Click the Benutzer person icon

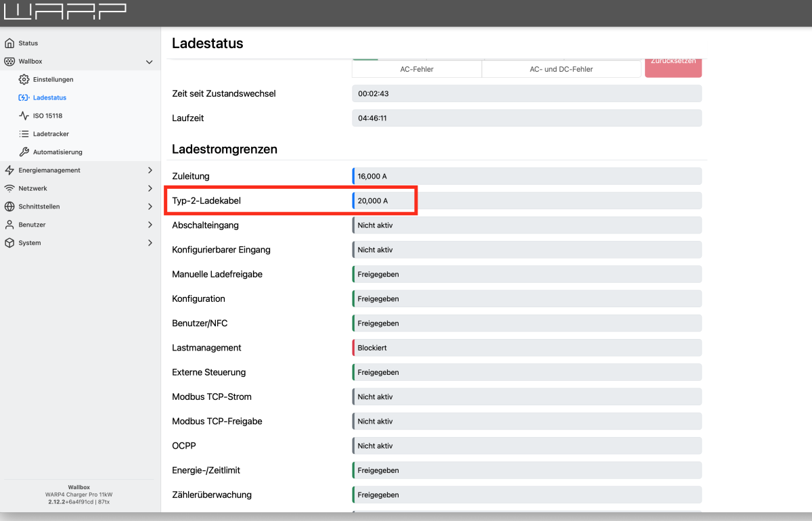[9, 225]
